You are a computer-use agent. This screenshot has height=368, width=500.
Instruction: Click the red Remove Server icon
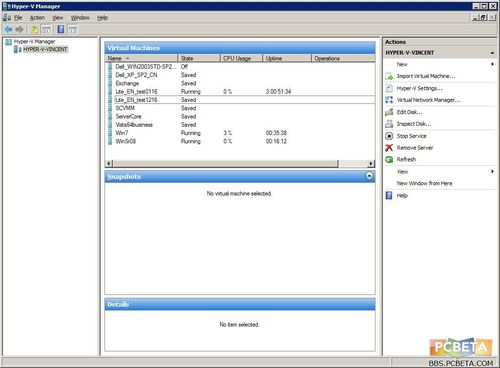coord(389,148)
